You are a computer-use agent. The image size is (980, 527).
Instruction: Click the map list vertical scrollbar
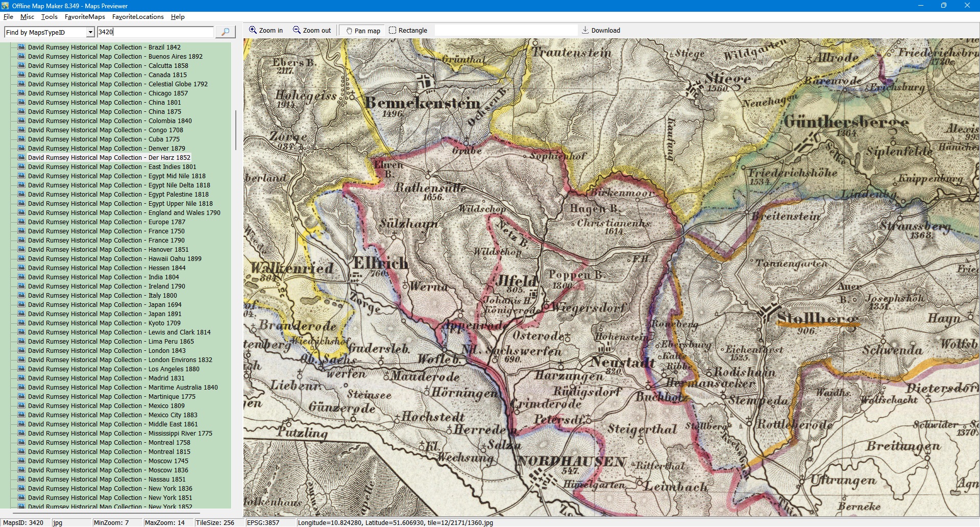point(235,130)
